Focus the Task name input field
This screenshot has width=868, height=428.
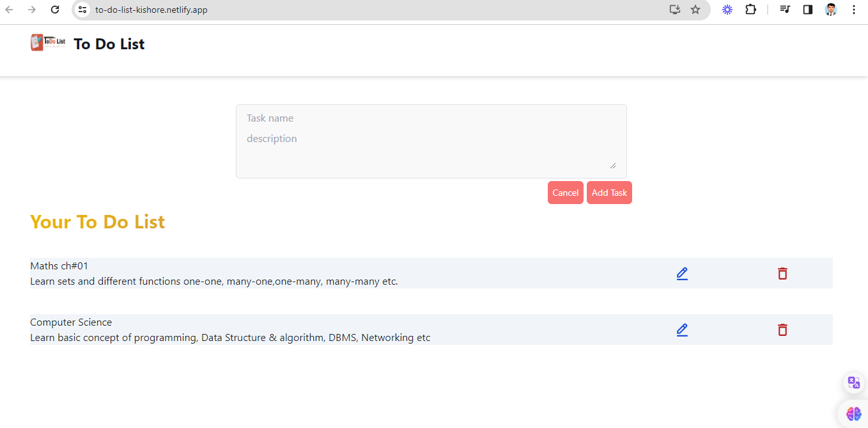coord(431,118)
